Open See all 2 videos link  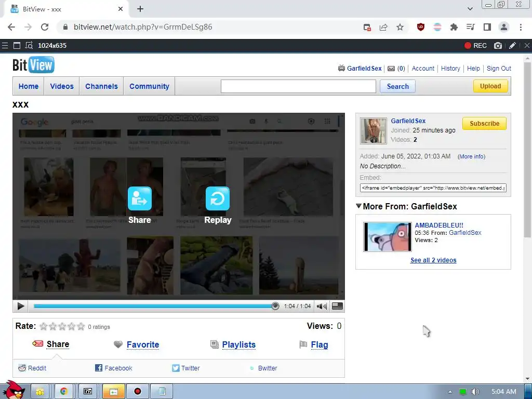coord(433,260)
